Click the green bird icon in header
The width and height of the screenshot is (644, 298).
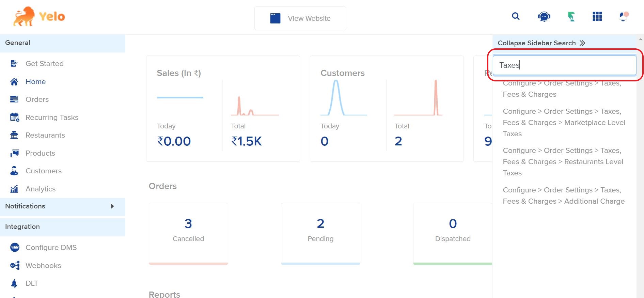(x=571, y=16)
